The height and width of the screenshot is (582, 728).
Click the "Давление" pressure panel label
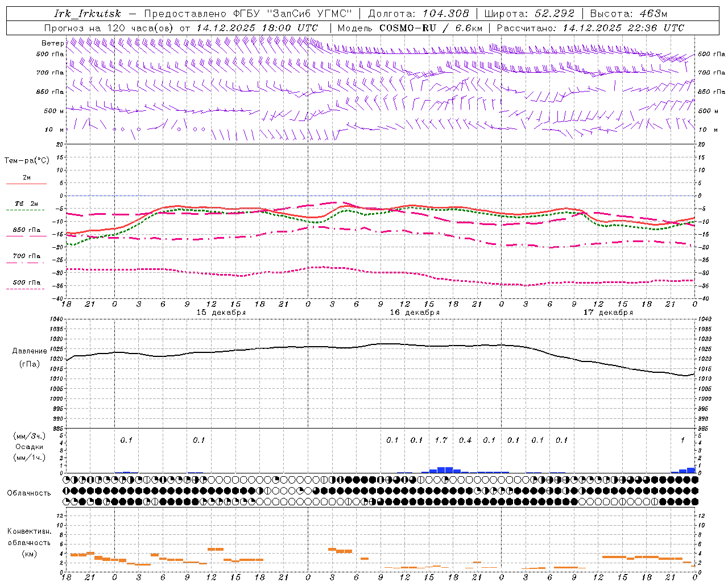pos(30,352)
